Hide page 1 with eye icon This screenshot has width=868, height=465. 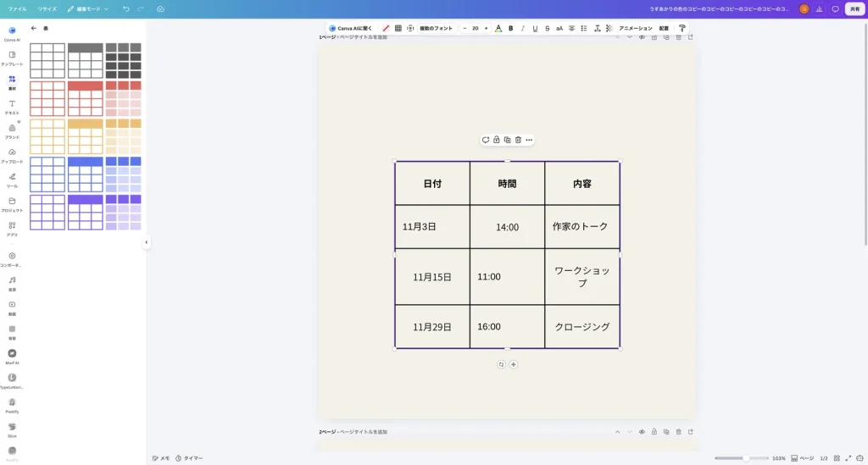coord(642,37)
